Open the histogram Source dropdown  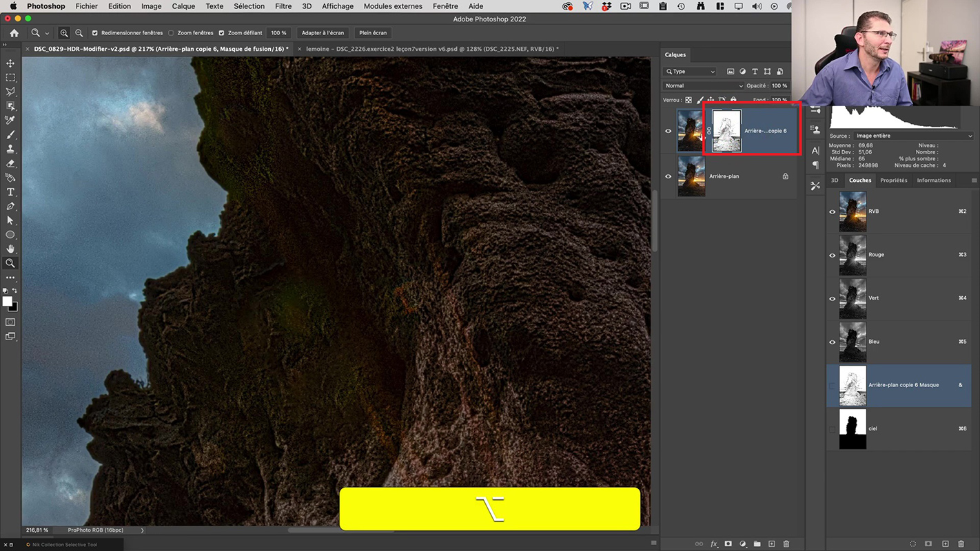point(912,136)
